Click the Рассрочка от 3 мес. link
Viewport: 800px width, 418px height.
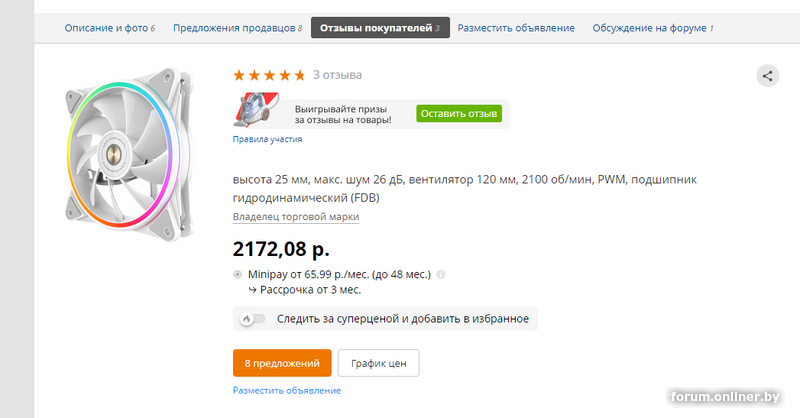(x=310, y=290)
